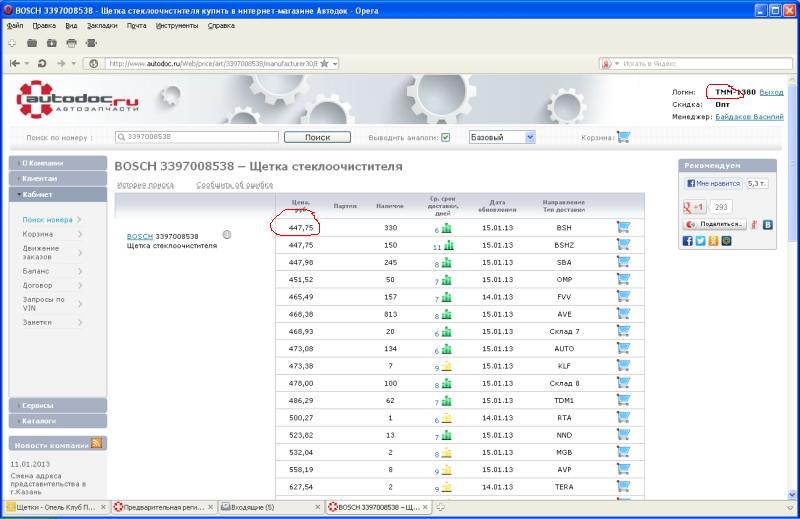Viewport: 800px width, 519px height.
Task: Click Сообщить об ошибке link
Action: coord(235,185)
